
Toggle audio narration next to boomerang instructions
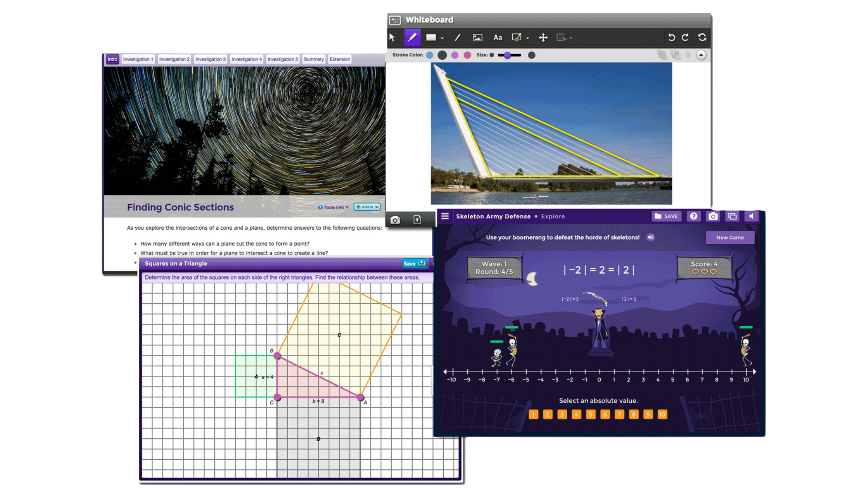(x=651, y=237)
